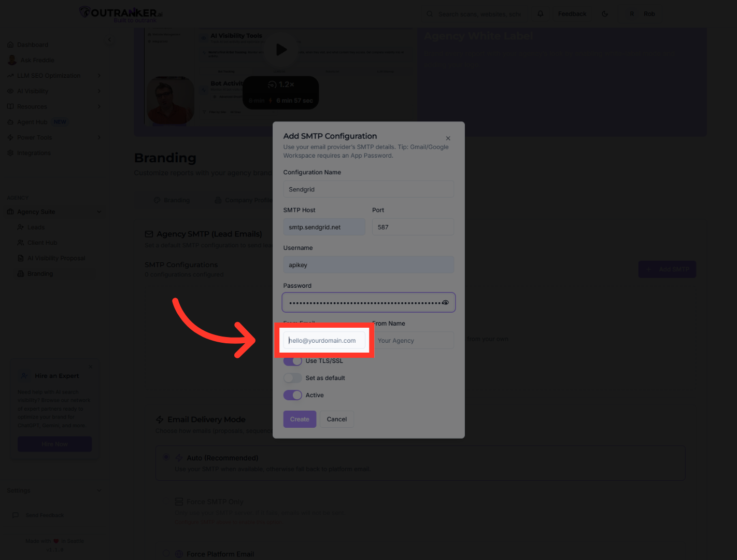The image size is (737, 560).
Task: Close the Add SMTP Configuration dialog
Action: pyautogui.click(x=448, y=138)
